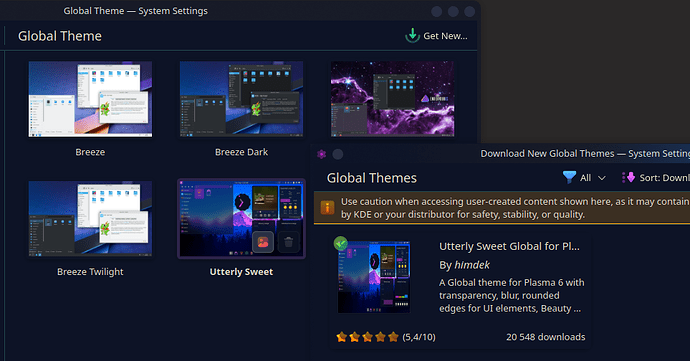Select the Breeze Twilight theme thumbnail
Viewport: 690px width, 361px height.
[90, 218]
